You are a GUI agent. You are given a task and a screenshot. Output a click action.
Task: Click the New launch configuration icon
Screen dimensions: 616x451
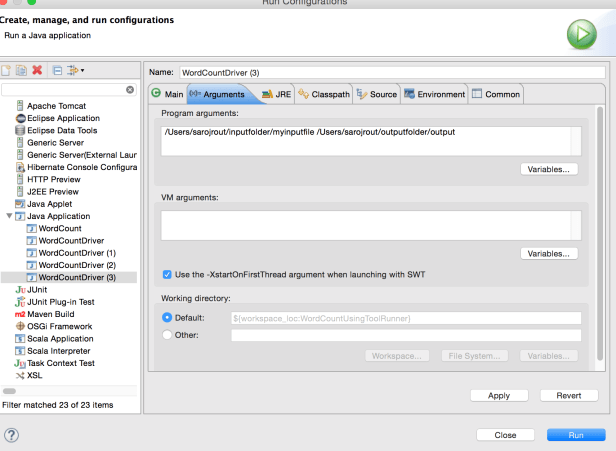7,70
